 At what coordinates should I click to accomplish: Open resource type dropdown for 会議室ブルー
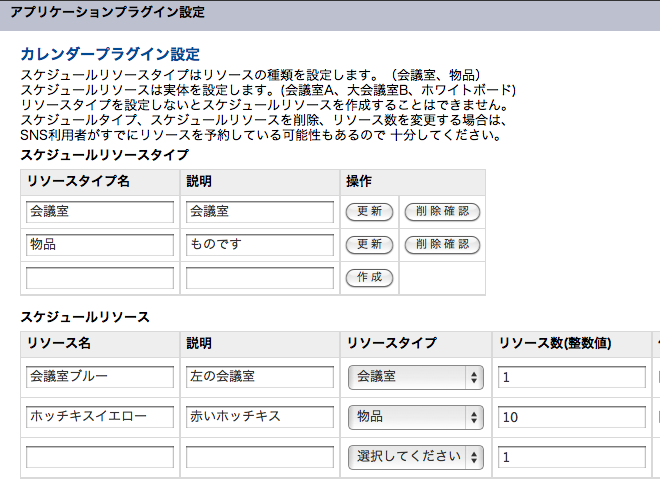point(416,377)
